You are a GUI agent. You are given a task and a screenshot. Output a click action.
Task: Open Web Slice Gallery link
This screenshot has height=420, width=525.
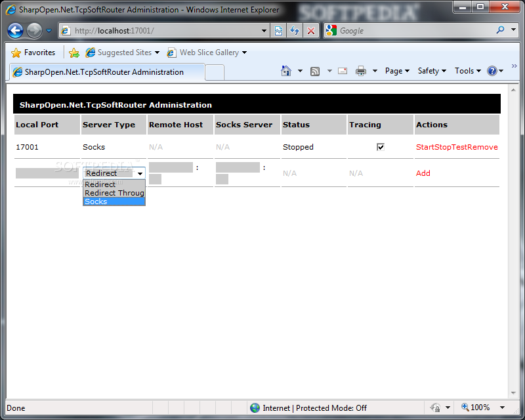click(207, 52)
